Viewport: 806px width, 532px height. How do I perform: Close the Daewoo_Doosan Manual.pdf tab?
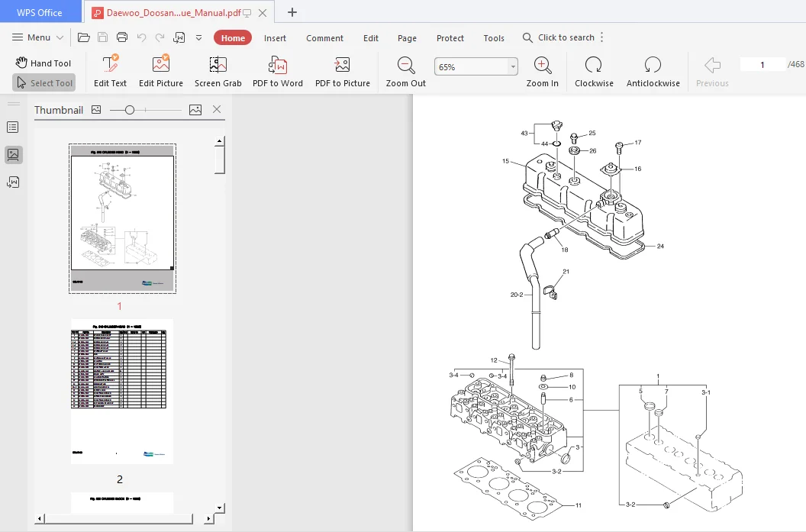point(263,13)
